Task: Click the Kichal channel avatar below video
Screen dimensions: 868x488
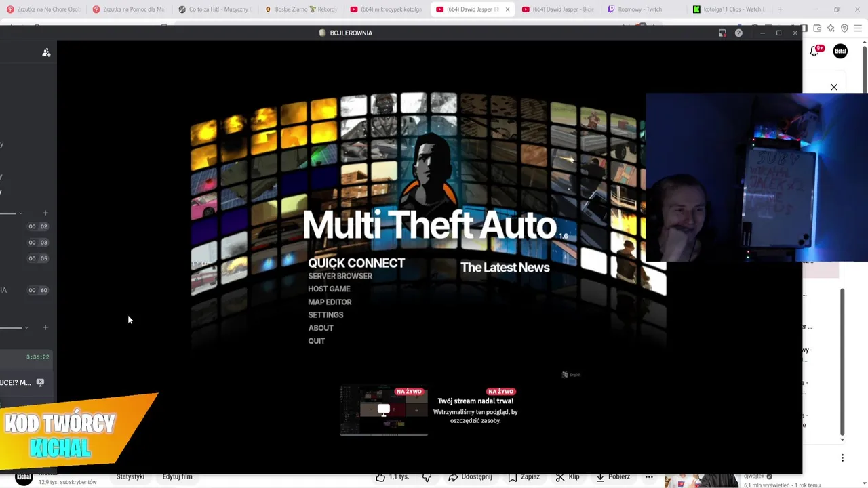Action: (24, 479)
